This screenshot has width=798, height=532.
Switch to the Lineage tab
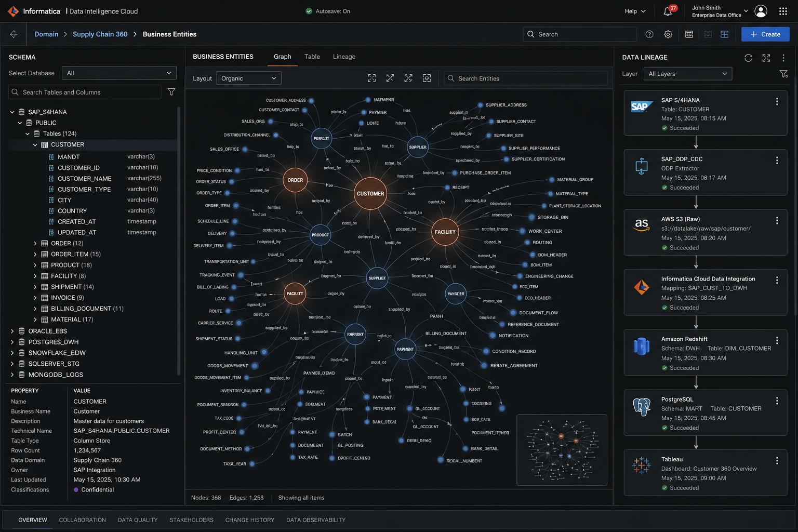(344, 57)
